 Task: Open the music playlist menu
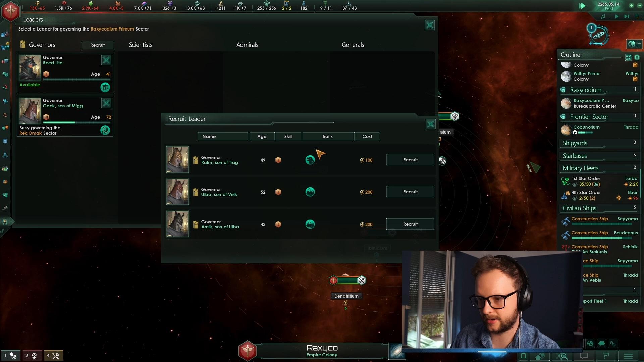pos(637,16)
